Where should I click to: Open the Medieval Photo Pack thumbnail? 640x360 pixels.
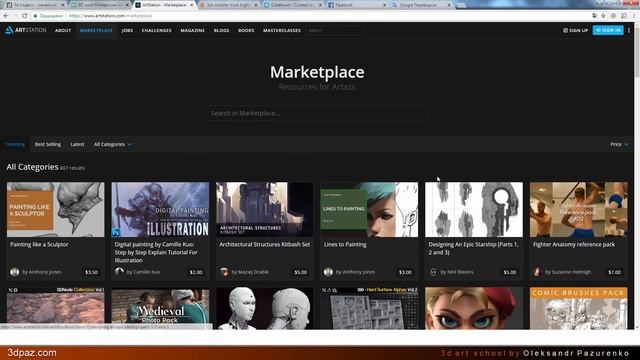point(160,308)
